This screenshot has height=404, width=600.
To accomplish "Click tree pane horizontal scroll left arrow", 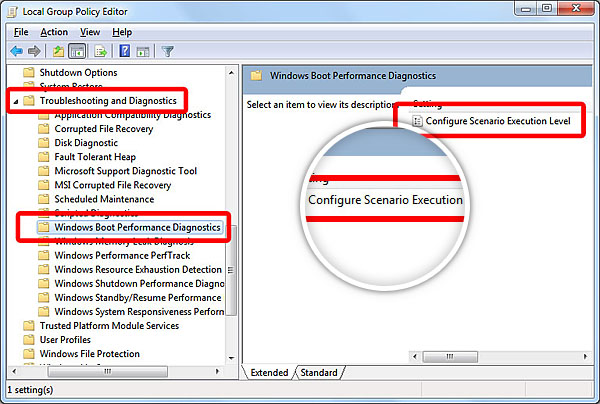I will (14, 371).
